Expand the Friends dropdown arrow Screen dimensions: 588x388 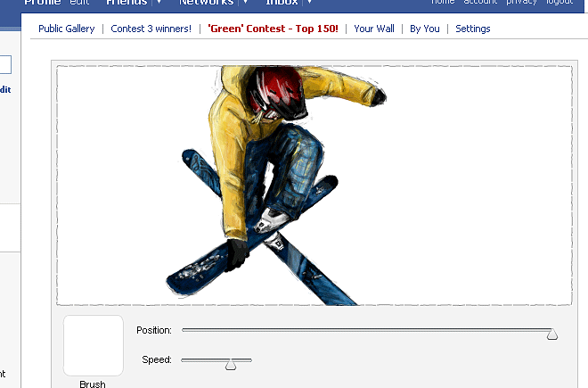(x=159, y=3)
